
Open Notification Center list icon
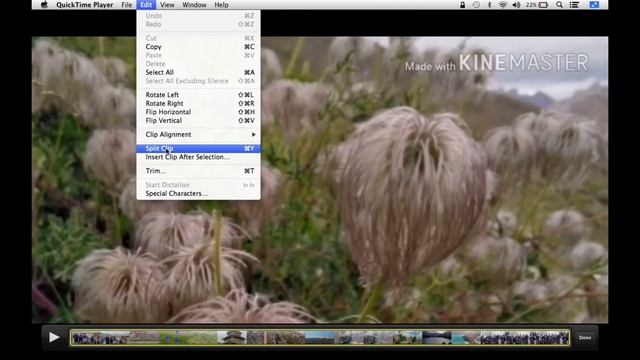pyautogui.click(x=574, y=5)
